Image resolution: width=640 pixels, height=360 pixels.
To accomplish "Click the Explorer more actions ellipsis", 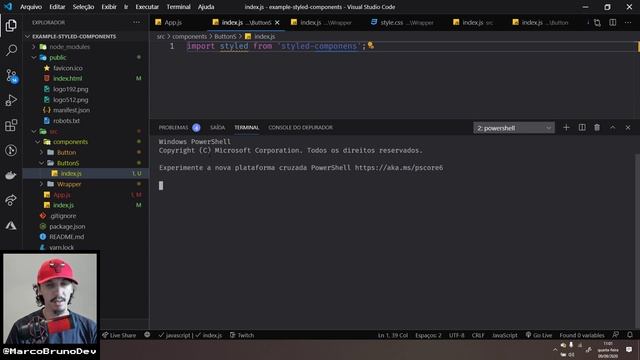I will click(x=136, y=22).
